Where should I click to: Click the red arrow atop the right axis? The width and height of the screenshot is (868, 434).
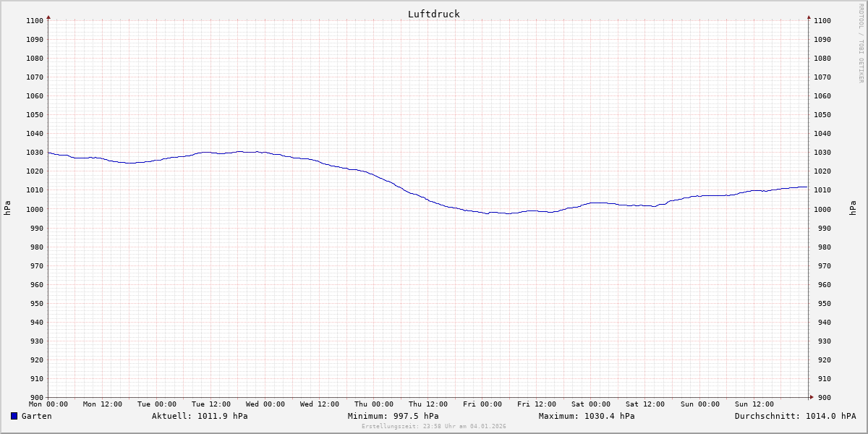click(809, 17)
